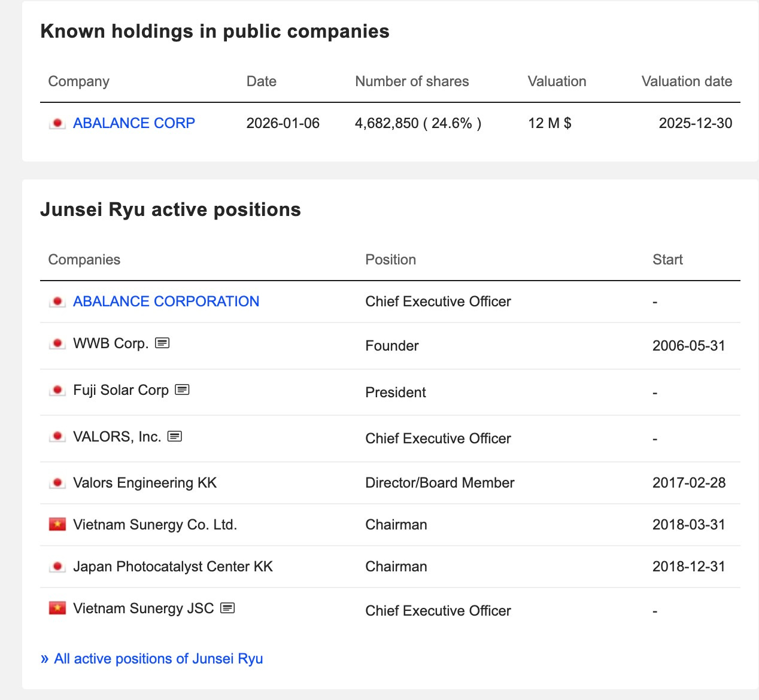Viewport: 759px width, 700px height.
Task: Click Japan flag next to WWB Corp.
Action: point(57,343)
